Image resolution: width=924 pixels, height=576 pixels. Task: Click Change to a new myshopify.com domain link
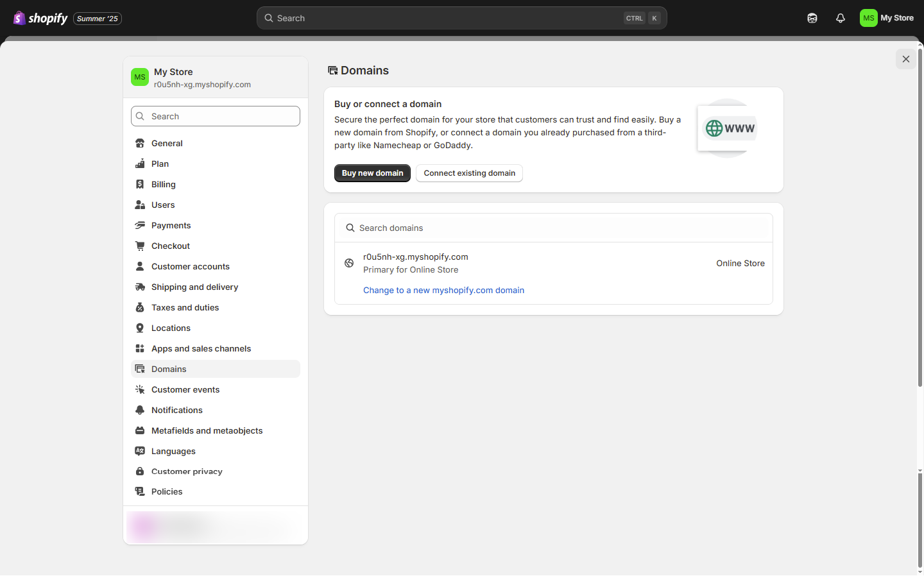click(x=443, y=290)
